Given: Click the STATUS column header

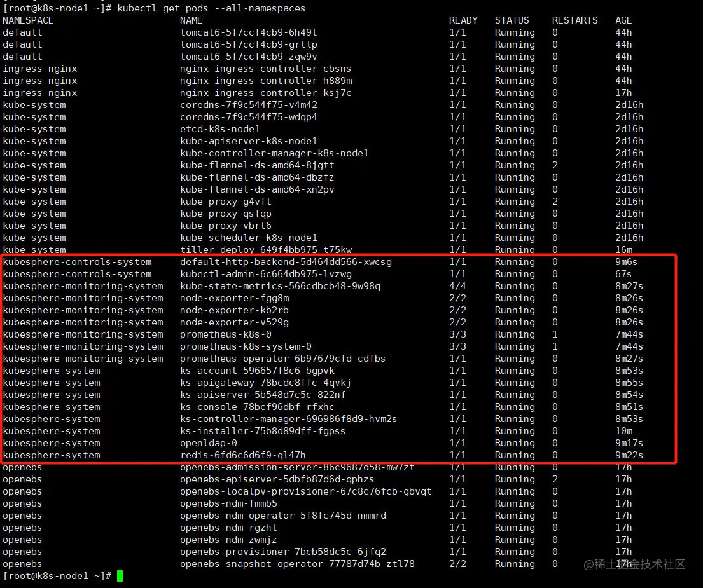Looking at the screenshot, I should point(512,20).
